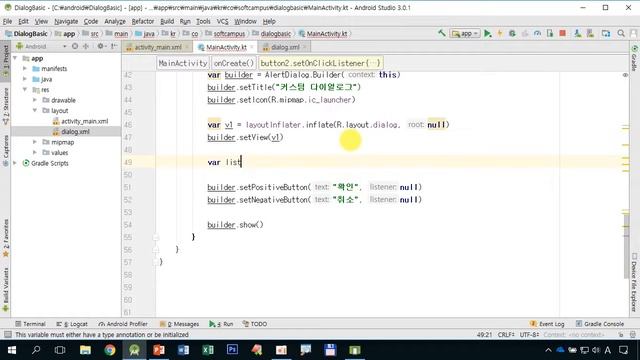Open the TODO tool window
Screen dimensions: 640x360
pos(255,324)
